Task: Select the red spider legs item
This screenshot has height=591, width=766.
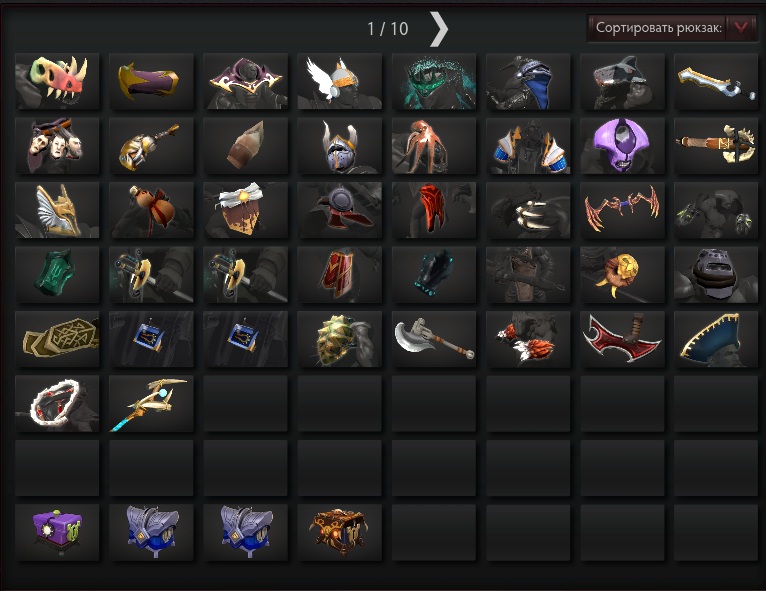Action: [622, 210]
